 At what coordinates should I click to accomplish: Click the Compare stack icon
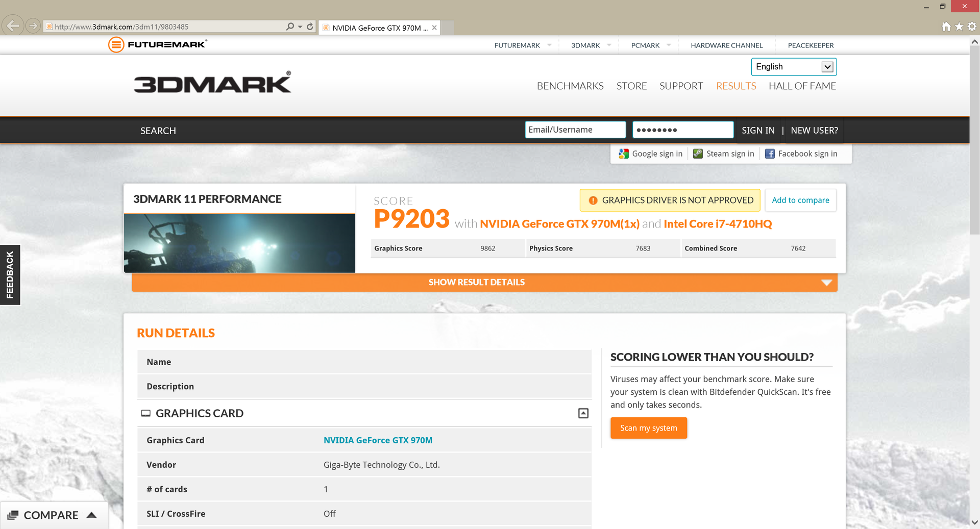[x=13, y=515]
